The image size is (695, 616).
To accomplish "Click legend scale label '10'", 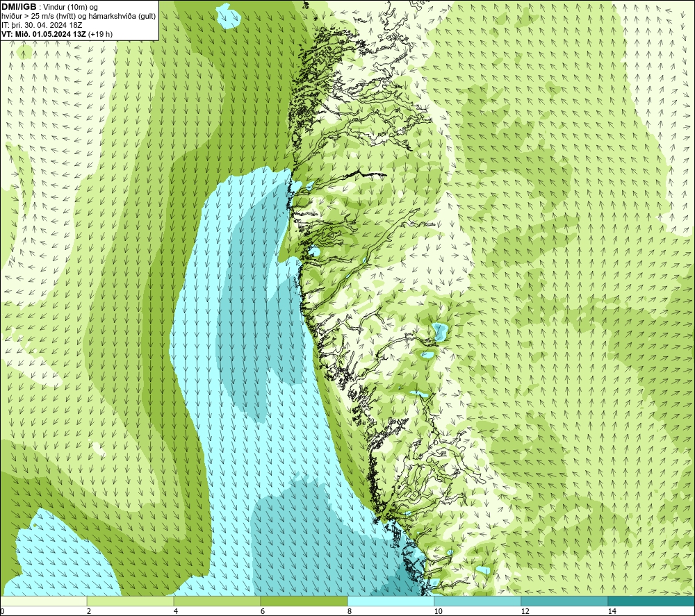I will click(438, 611).
